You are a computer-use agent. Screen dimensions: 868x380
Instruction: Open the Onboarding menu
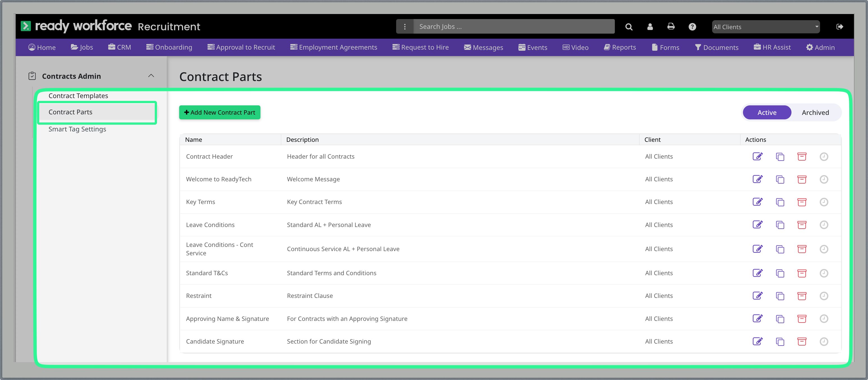pos(169,48)
